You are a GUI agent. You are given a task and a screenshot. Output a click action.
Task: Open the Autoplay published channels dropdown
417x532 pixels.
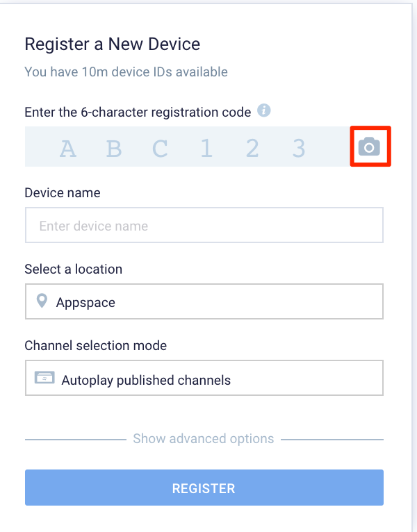(x=204, y=378)
